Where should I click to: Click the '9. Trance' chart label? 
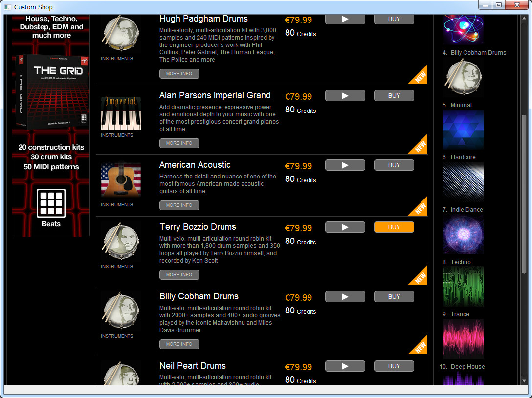pyautogui.click(x=456, y=314)
